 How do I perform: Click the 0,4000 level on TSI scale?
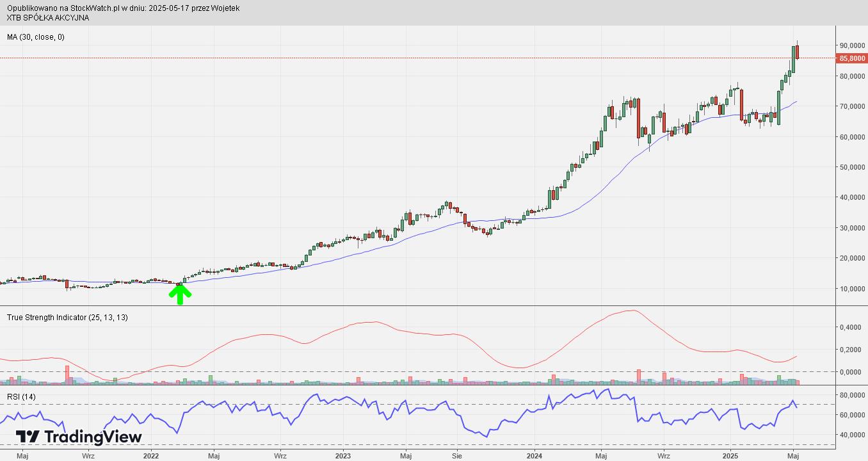click(851, 327)
